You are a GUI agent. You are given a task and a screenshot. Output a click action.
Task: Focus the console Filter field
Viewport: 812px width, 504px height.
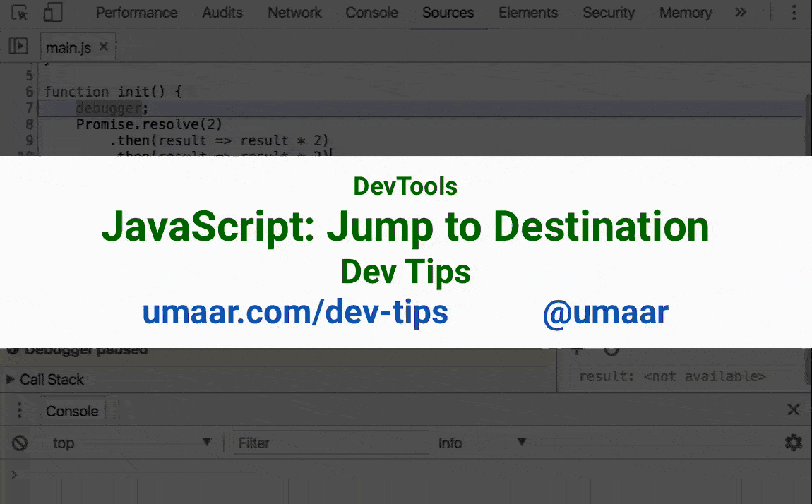pyautogui.click(x=331, y=443)
